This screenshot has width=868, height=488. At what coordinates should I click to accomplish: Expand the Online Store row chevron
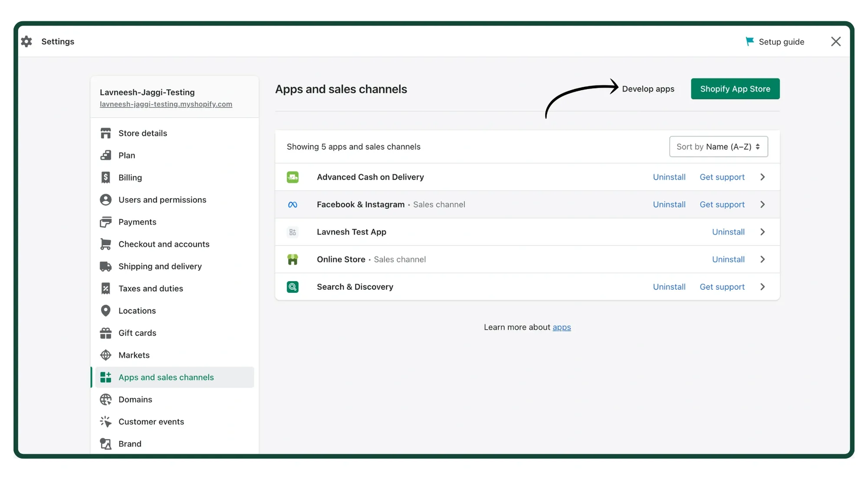pos(763,259)
